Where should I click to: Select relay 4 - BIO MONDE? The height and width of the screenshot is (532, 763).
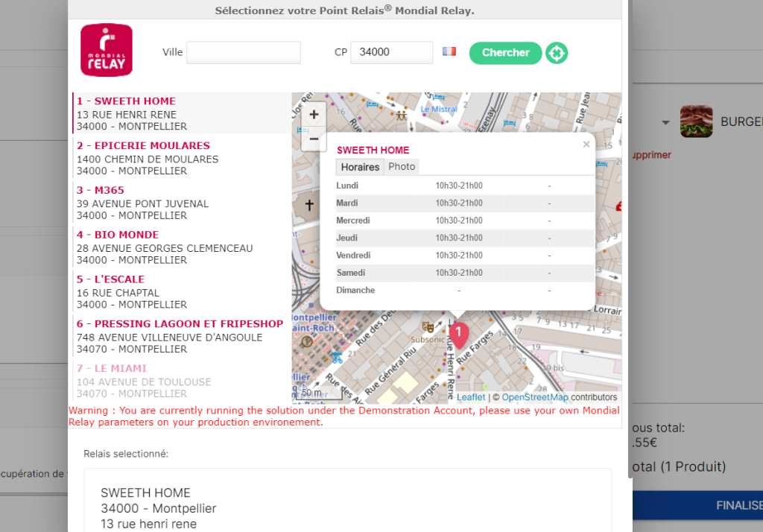(182, 247)
